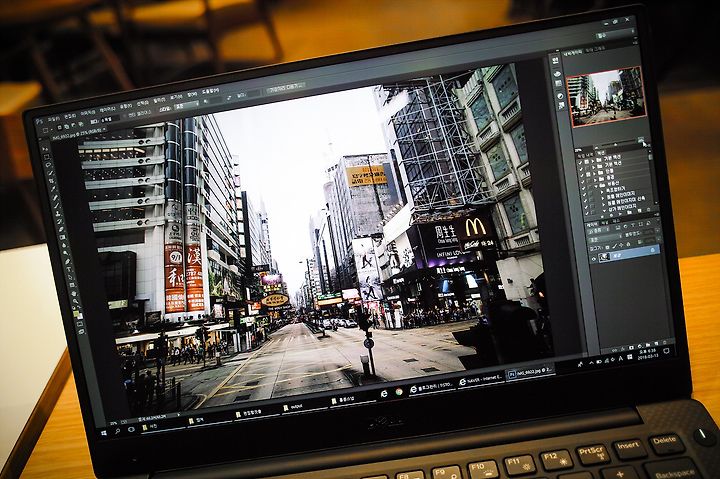This screenshot has height=479, width=720.
Task: Open the 스타일 표준 dropdown in the options bar
Action: (x=186, y=105)
